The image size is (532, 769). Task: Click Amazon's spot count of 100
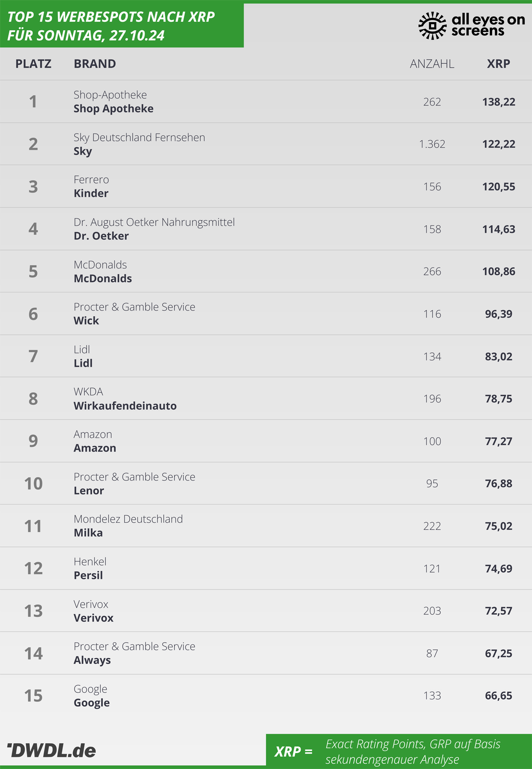pyautogui.click(x=432, y=442)
